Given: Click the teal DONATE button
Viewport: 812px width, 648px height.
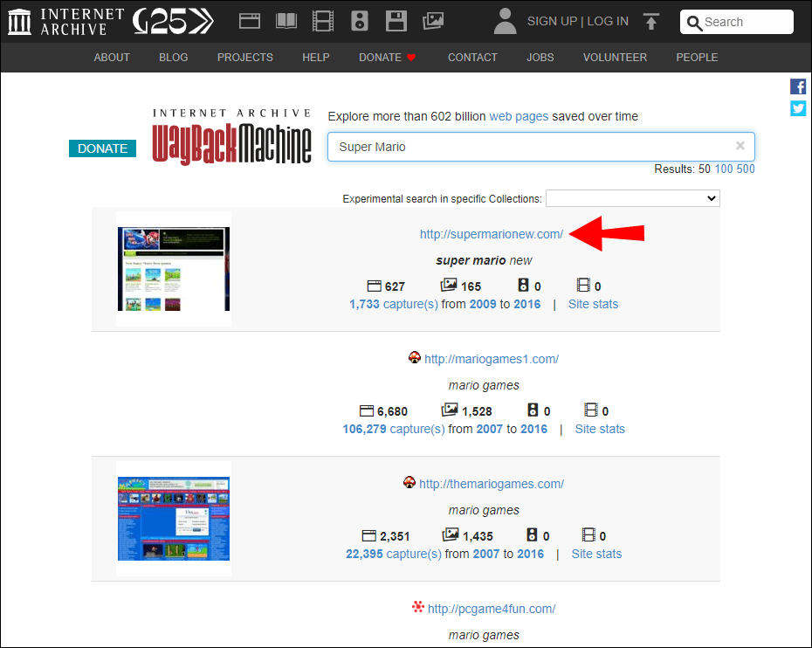Looking at the screenshot, I should tap(102, 148).
